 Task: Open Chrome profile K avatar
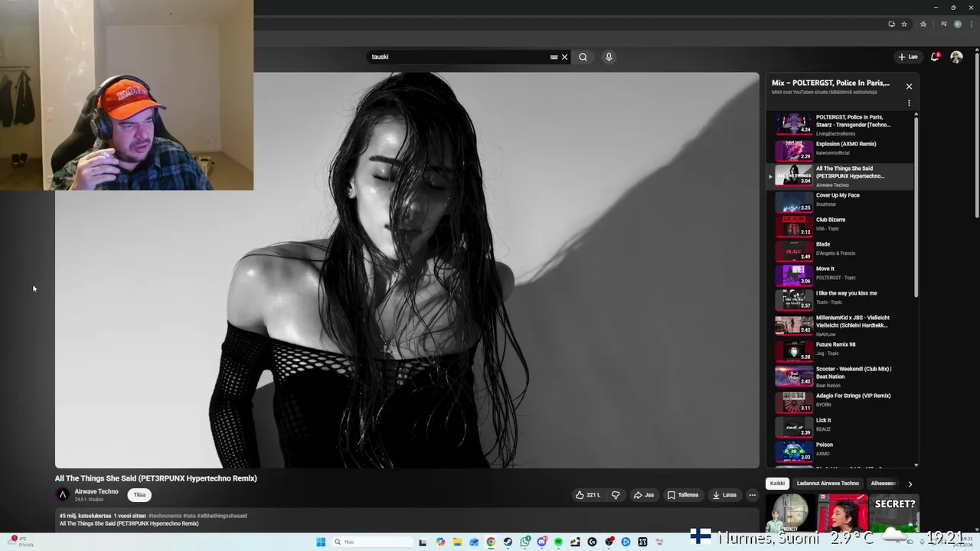click(x=957, y=24)
